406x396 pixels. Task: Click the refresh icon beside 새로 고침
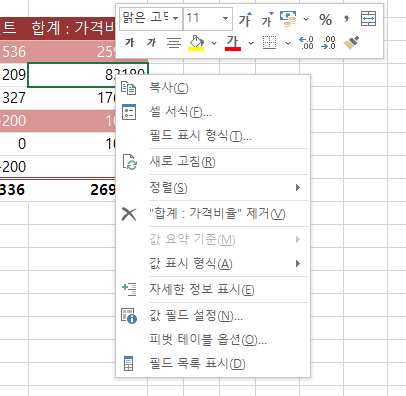coord(130,162)
